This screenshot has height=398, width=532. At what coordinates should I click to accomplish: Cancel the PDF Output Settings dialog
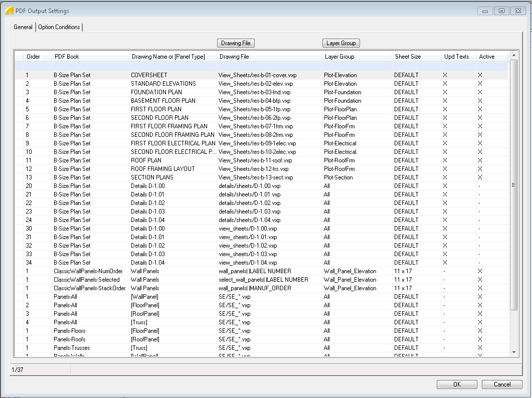pyautogui.click(x=502, y=384)
